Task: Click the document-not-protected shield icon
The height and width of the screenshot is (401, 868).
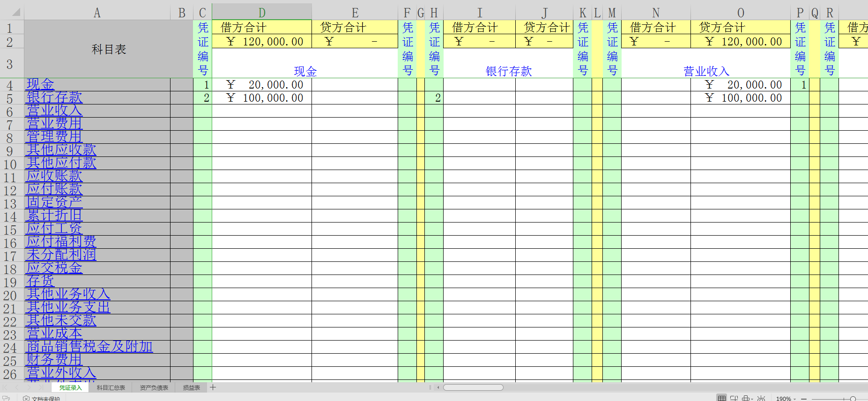Action: 26,399
